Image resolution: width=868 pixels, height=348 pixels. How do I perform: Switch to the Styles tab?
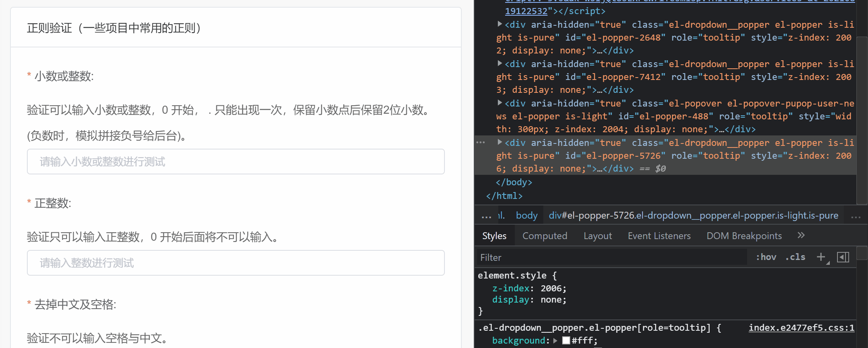(x=494, y=236)
